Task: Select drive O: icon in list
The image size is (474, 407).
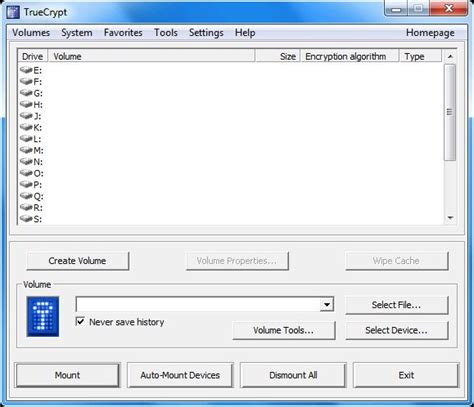Action: (x=26, y=173)
